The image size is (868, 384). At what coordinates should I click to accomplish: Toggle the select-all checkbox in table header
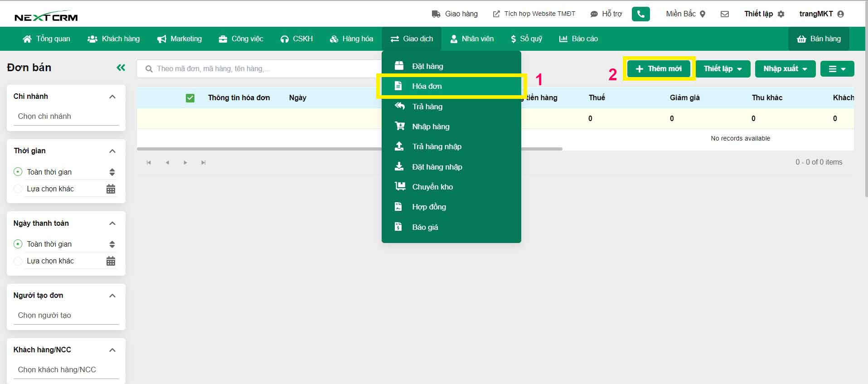point(190,98)
